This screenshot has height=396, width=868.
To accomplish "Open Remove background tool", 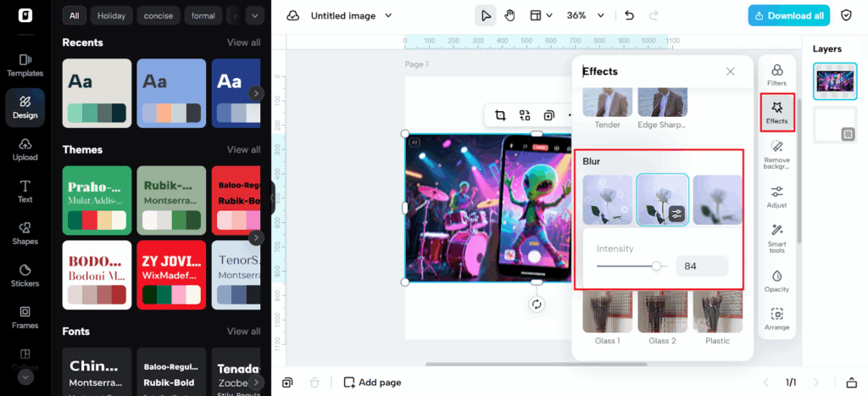I will [776, 154].
